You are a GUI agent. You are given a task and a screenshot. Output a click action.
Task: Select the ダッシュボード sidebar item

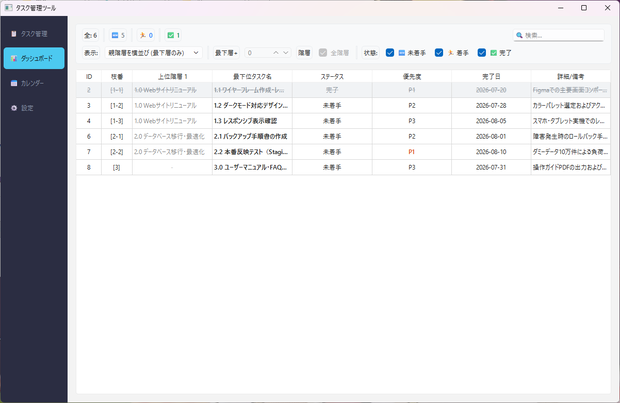pos(34,59)
